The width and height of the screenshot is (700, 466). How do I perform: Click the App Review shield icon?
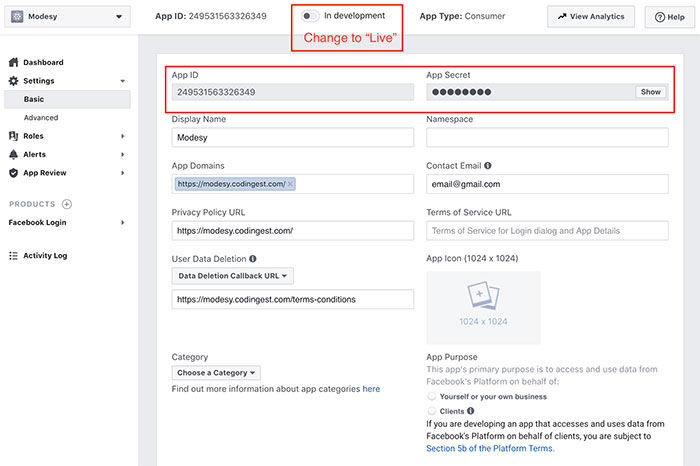pos(14,173)
